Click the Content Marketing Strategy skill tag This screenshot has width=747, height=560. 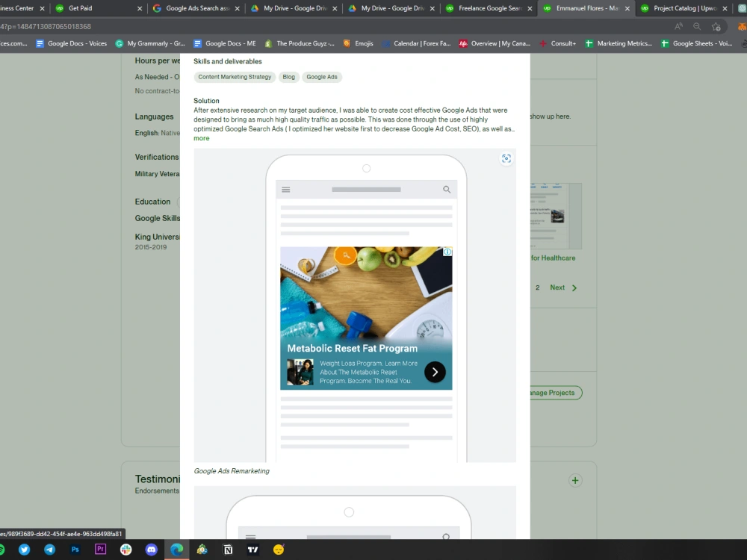[235, 77]
